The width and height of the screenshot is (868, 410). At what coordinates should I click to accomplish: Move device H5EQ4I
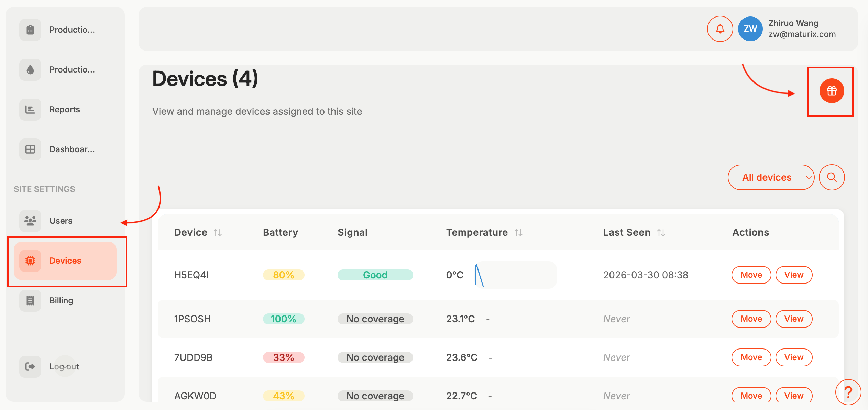[751, 275]
